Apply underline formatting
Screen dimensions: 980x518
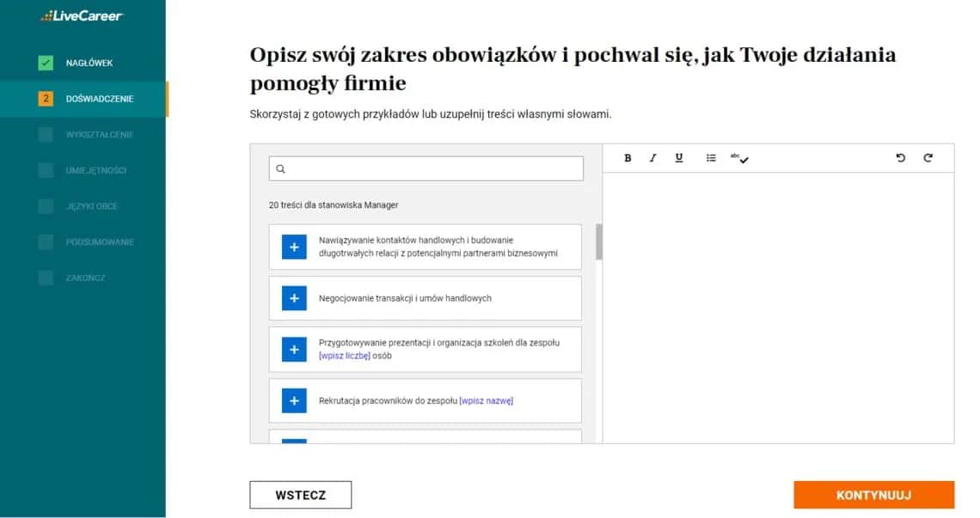pos(678,158)
